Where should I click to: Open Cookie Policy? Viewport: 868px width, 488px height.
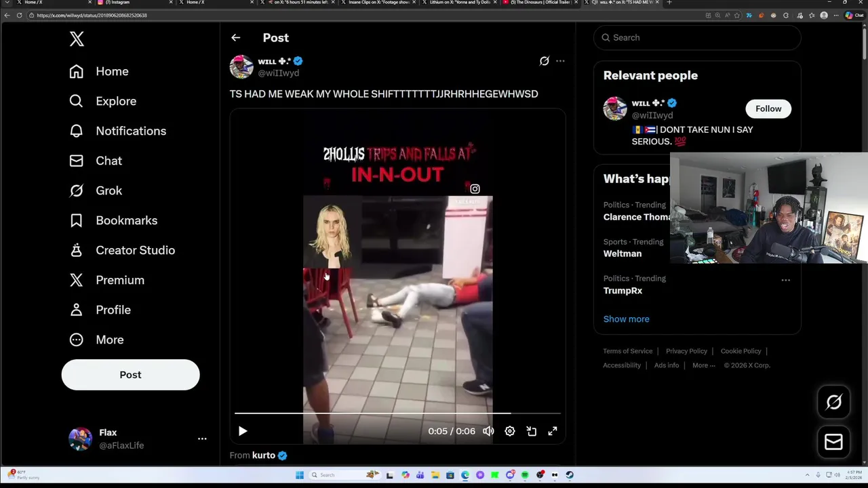coord(741,351)
